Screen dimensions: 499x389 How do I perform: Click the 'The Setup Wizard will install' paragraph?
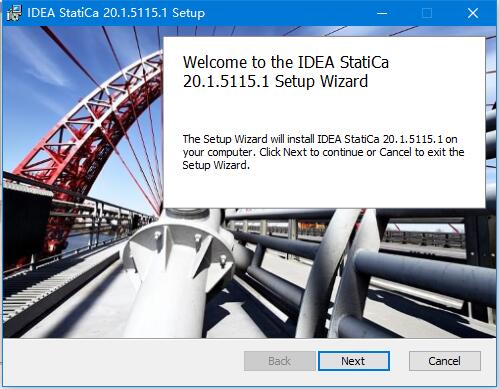[x=323, y=152]
